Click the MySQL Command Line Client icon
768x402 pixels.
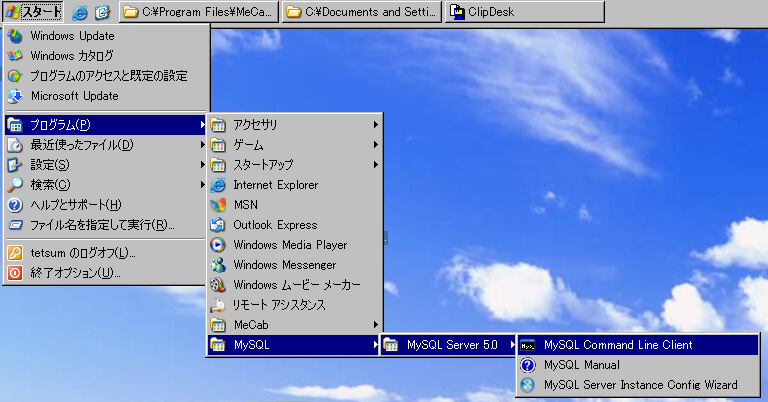(x=528, y=345)
